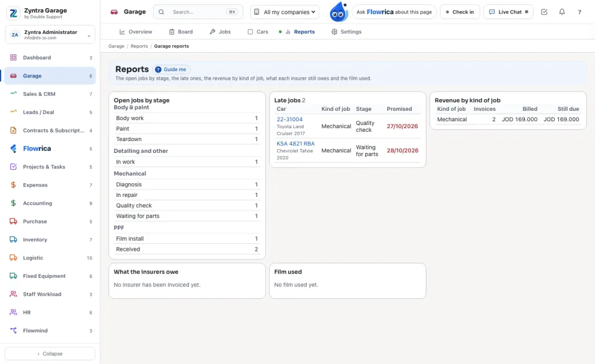595x364 pixels.
Task: Collapse the sidebar
Action: point(50,353)
